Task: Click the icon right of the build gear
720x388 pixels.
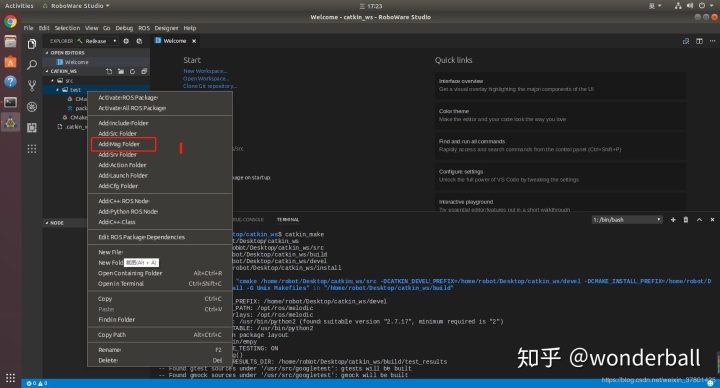Action: tap(139, 41)
